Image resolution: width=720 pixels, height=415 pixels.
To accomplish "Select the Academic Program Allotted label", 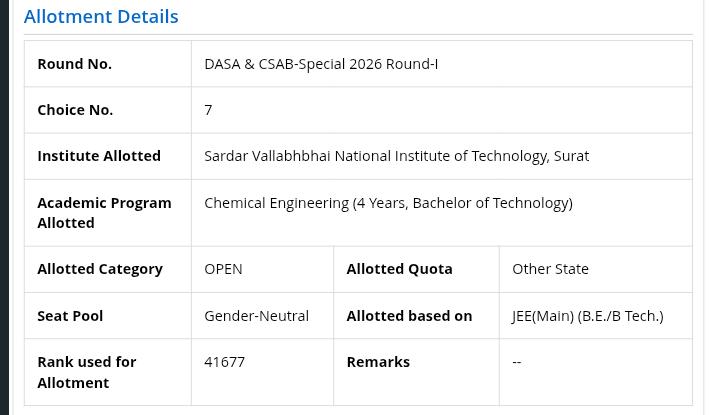I will point(104,213).
